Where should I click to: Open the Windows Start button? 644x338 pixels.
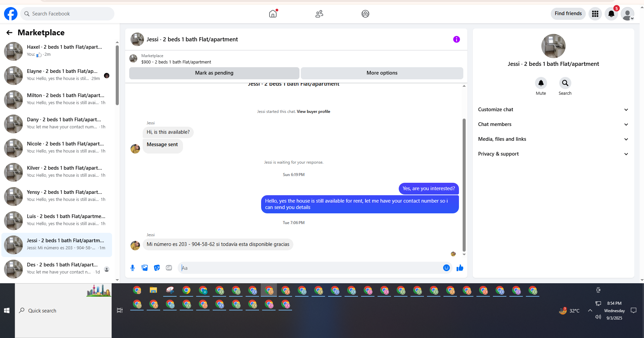[7, 310]
